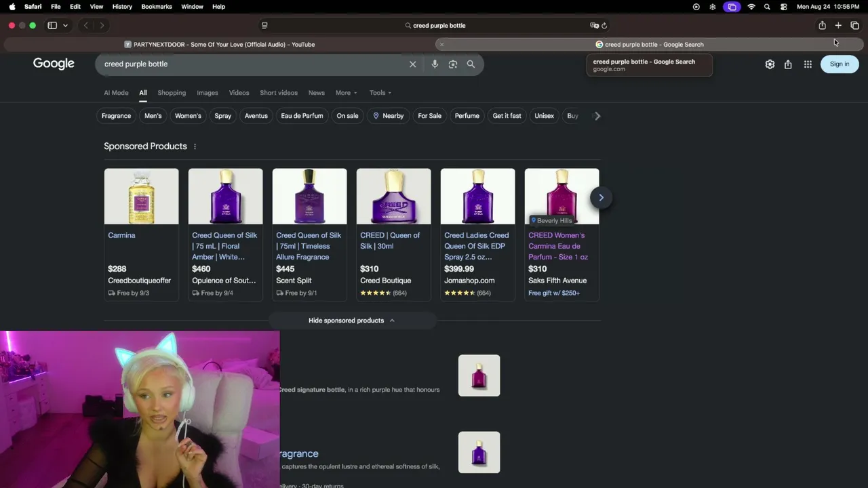Open the sidebar tab group dropdown chevron

[65, 26]
